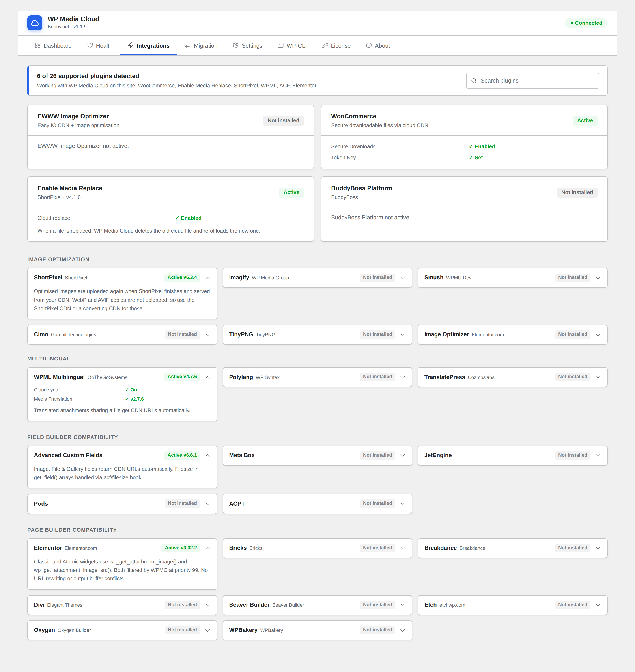The height and width of the screenshot is (672, 635).
Task: Open the Settings tab
Action: point(248,46)
